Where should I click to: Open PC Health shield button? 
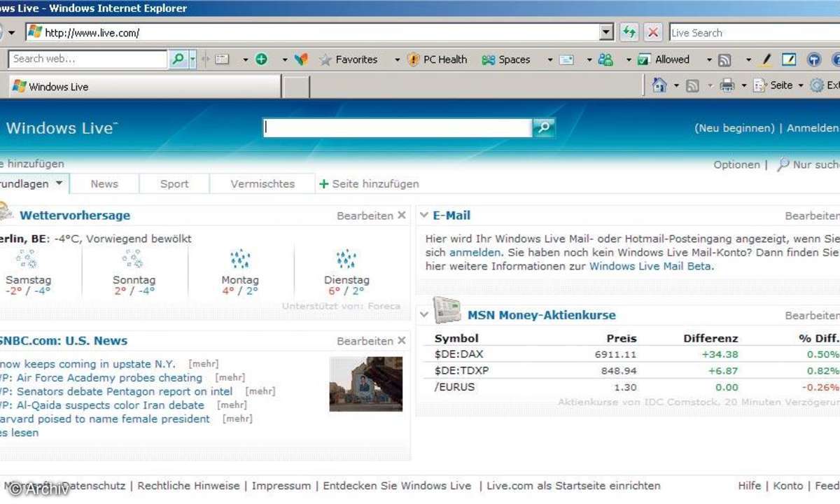(x=437, y=59)
